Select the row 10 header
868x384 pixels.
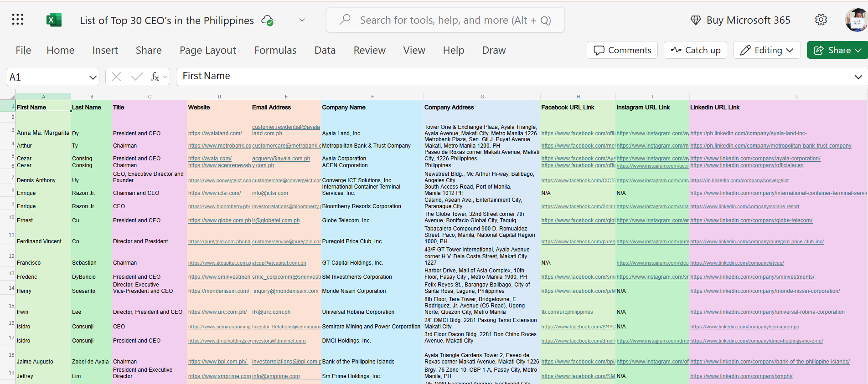pos(8,217)
